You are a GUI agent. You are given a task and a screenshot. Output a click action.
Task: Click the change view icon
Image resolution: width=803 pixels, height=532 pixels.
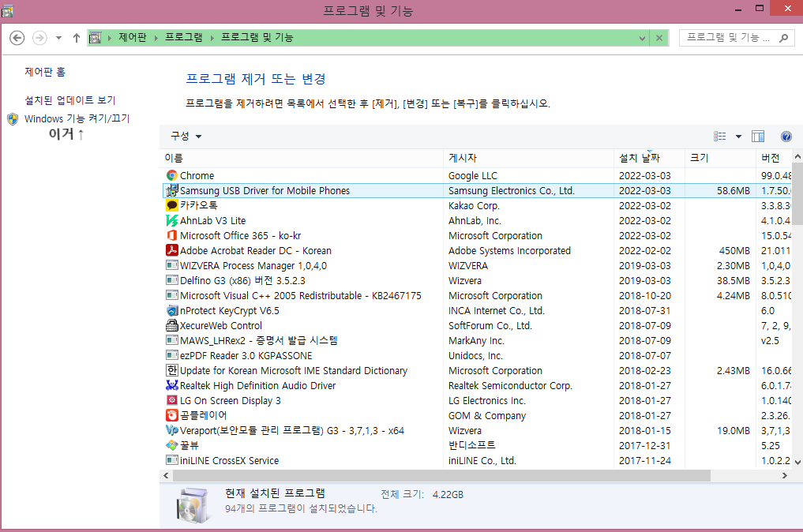(x=720, y=137)
